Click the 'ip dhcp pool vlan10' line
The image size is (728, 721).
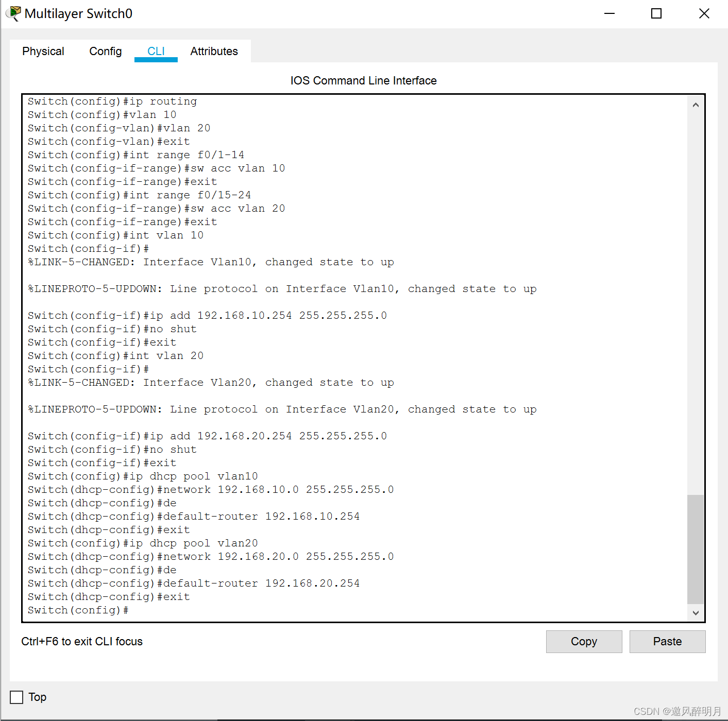[x=143, y=476]
